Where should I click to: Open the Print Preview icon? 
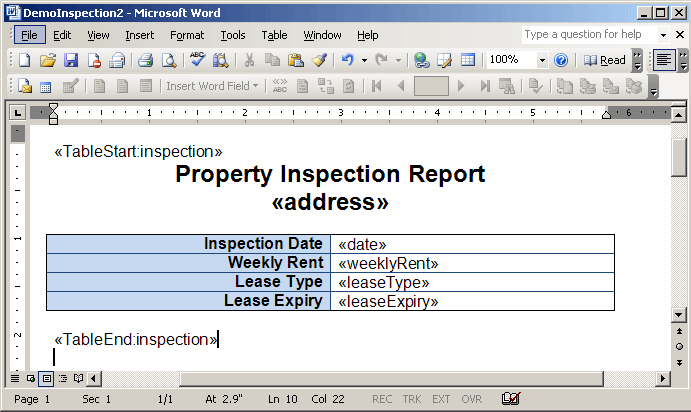point(168,60)
